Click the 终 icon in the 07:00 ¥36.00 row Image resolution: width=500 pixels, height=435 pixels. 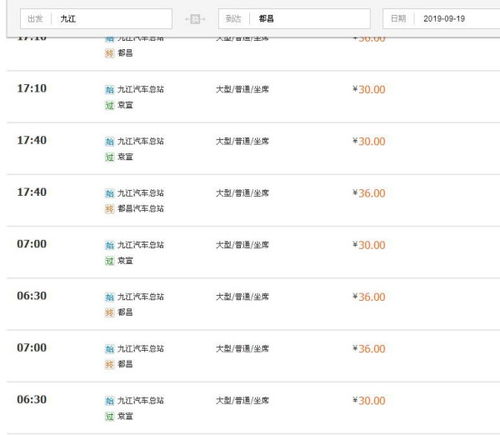tap(109, 364)
